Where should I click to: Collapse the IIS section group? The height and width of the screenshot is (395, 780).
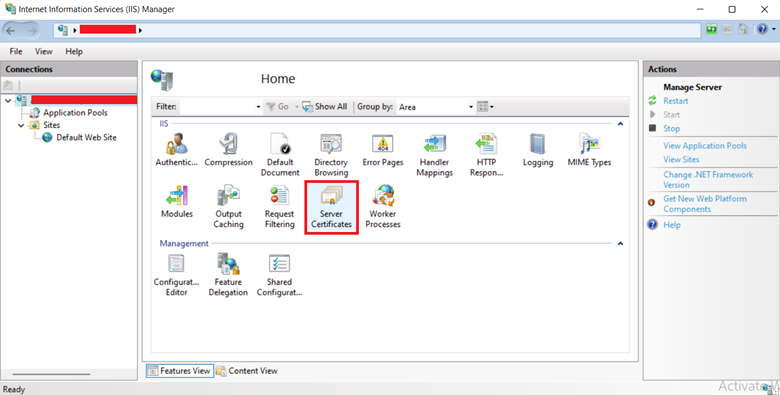620,123
